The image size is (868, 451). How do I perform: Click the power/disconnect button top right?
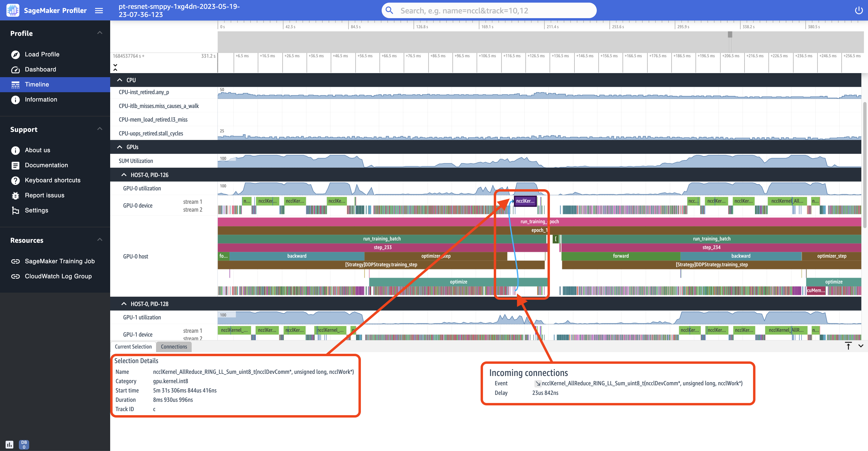pos(859,10)
